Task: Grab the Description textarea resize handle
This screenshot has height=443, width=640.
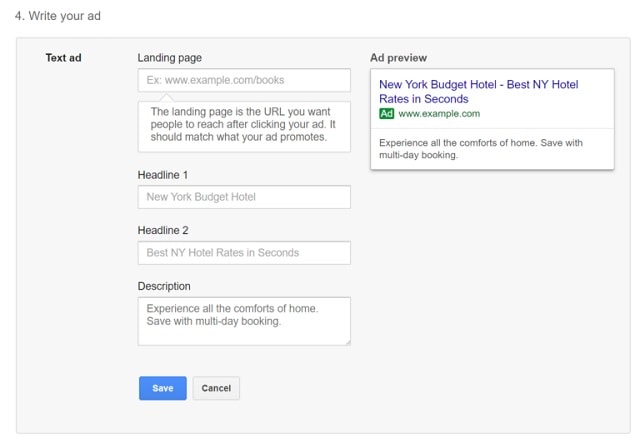Action: [347, 342]
